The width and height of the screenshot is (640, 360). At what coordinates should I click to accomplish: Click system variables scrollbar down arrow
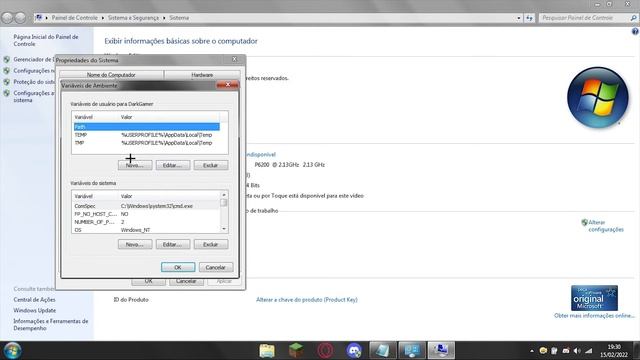224,229
